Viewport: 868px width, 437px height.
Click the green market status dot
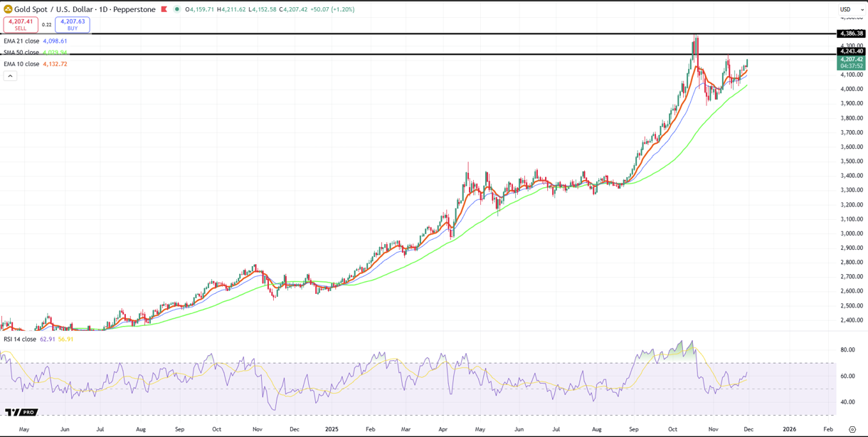[x=177, y=9]
